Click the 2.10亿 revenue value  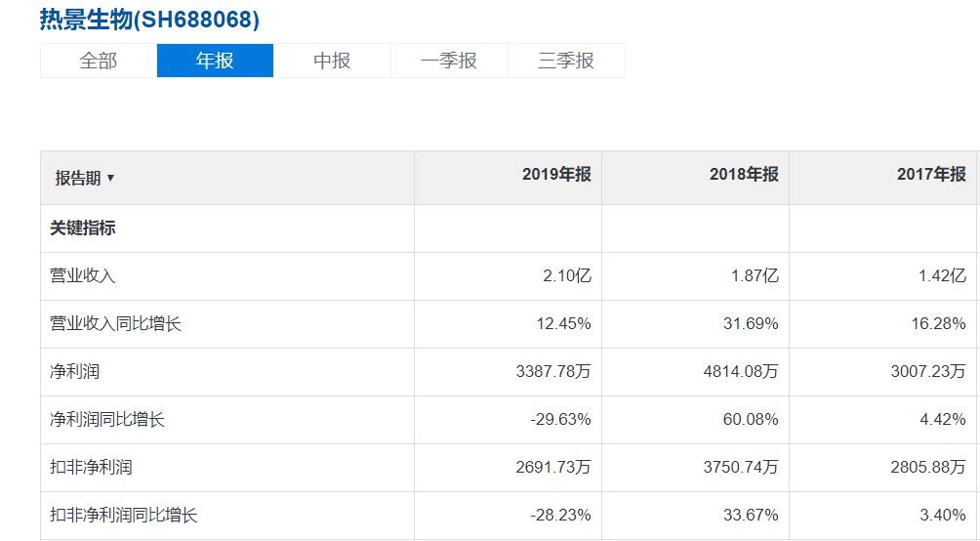tap(567, 275)
